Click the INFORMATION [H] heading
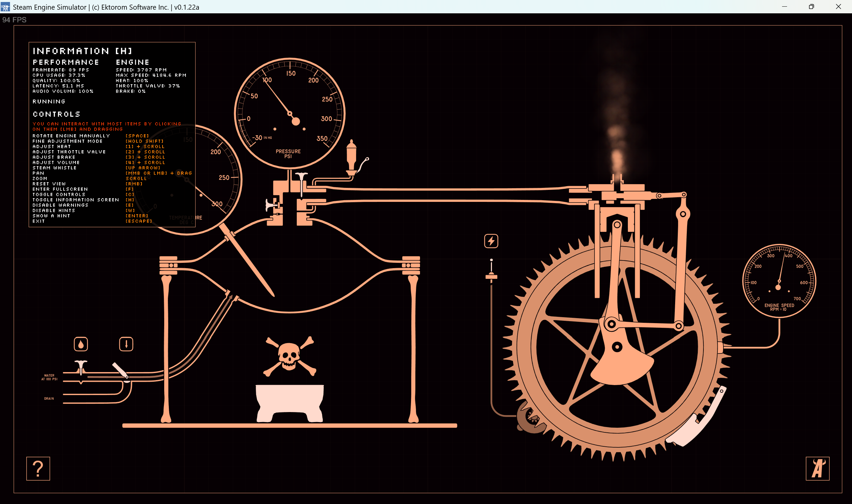The width and height of the screenshot is (852, 504). click(83, 51)
